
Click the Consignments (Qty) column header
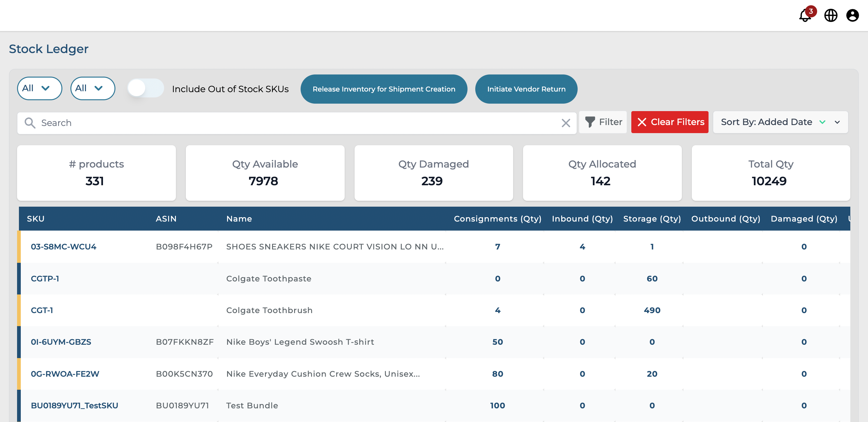click(497, 219)
